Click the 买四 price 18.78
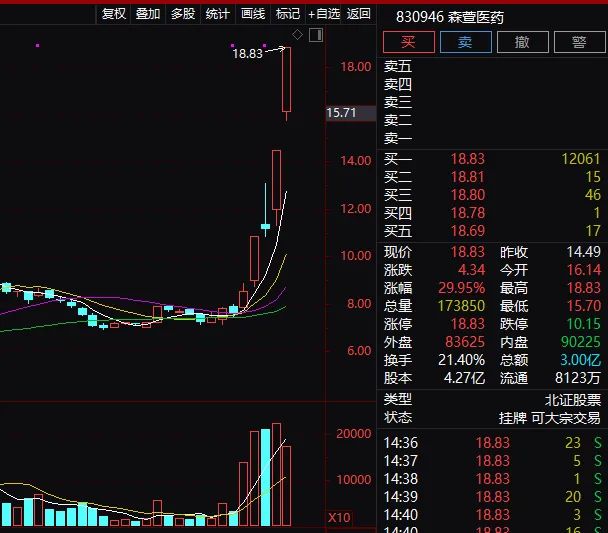This screenshot has width=608, height=533. pos(468,213)
